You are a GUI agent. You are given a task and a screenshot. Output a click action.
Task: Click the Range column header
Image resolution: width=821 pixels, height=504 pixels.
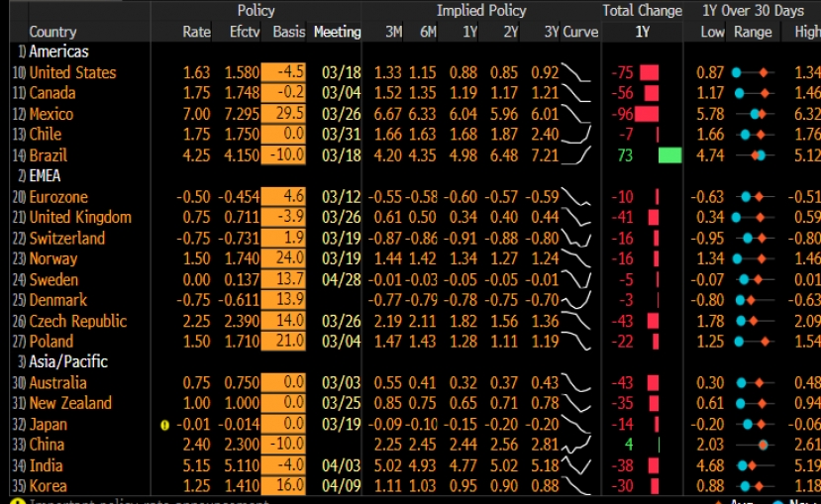753,32
